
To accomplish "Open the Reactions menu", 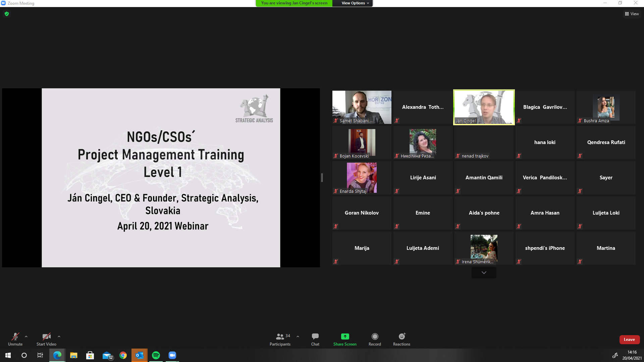I will pos(401,340).
